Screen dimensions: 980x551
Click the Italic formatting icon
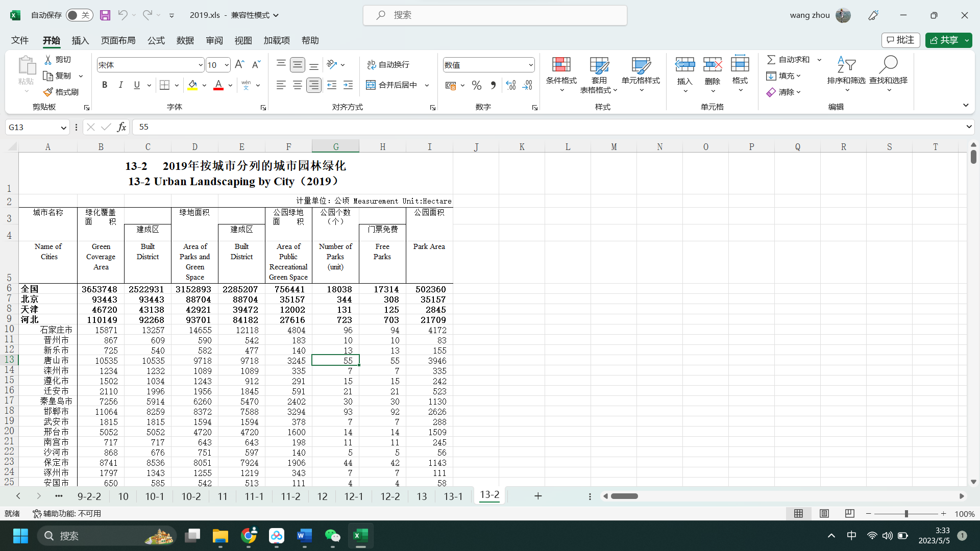pyautogui.click(x=120, y=85)
